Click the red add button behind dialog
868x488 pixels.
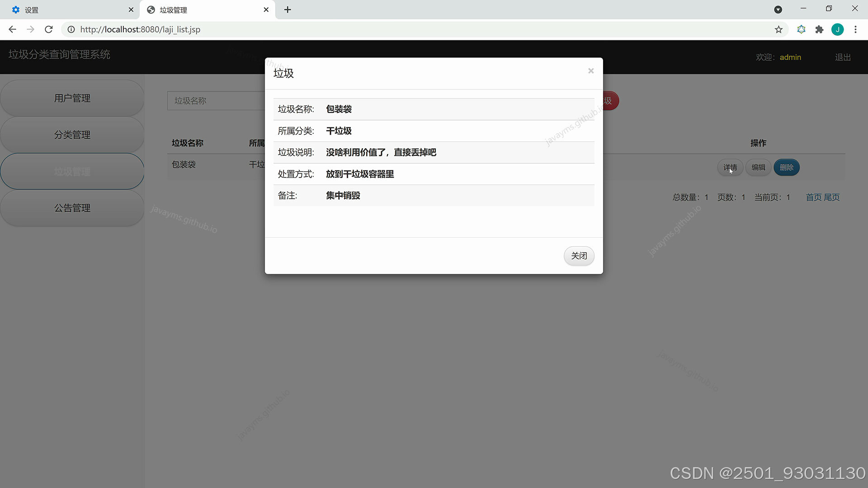611,101
